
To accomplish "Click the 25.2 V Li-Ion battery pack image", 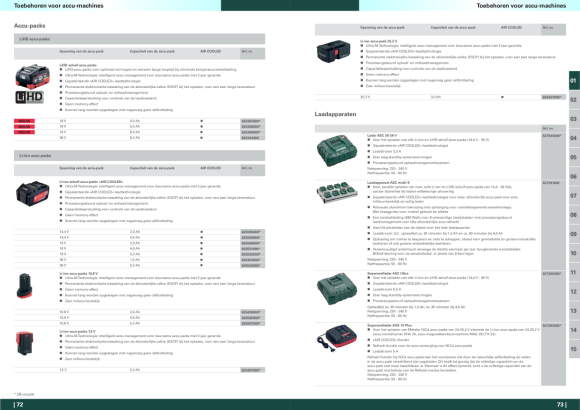I will pyautogui.click(x=333, y=51).
